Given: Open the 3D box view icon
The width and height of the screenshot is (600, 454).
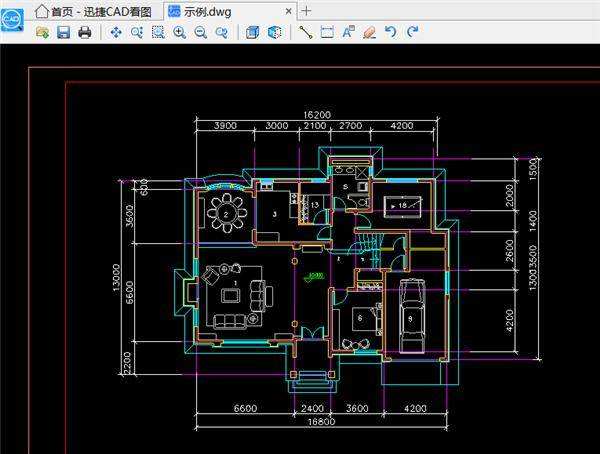Looking at the screenshot, I should [x=252, y=32].
